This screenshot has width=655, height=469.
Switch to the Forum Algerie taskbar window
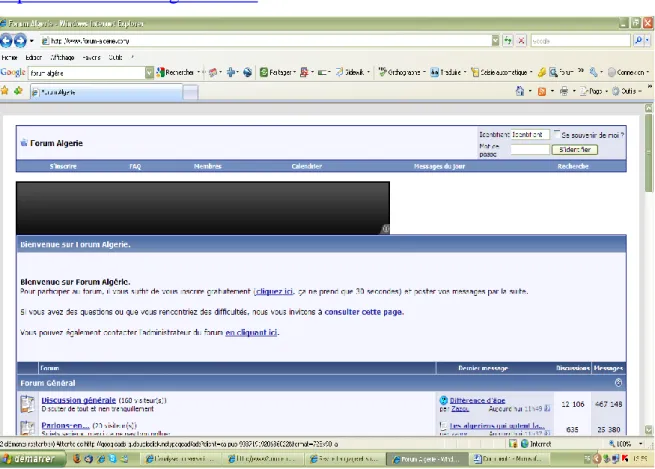click(427, 459)
